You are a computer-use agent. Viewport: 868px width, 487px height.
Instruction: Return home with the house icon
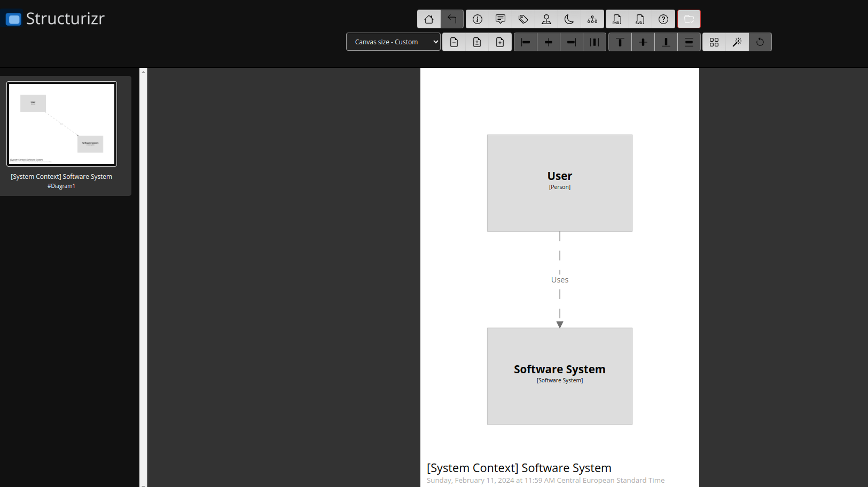[x=429, y=19]
